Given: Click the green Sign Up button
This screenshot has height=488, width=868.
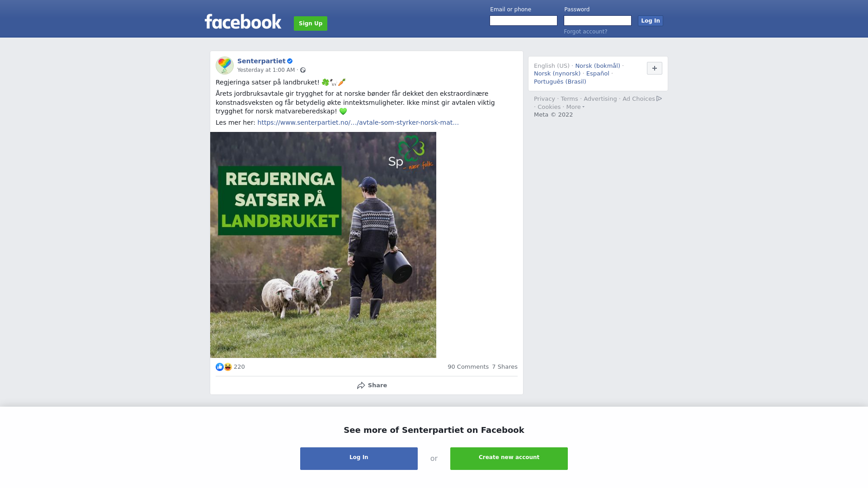Looking at the screenshot, I should tap(311, 23).
